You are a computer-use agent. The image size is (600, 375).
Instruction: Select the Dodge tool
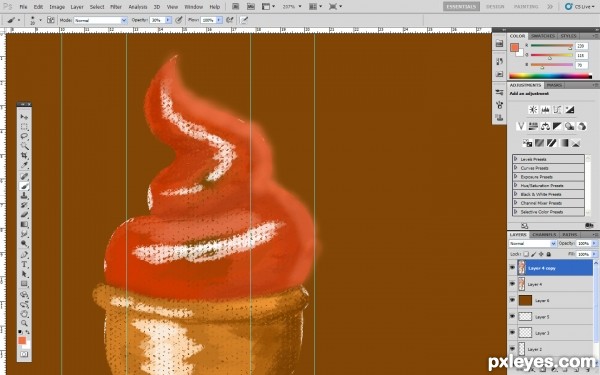click(x=24, y=244)
